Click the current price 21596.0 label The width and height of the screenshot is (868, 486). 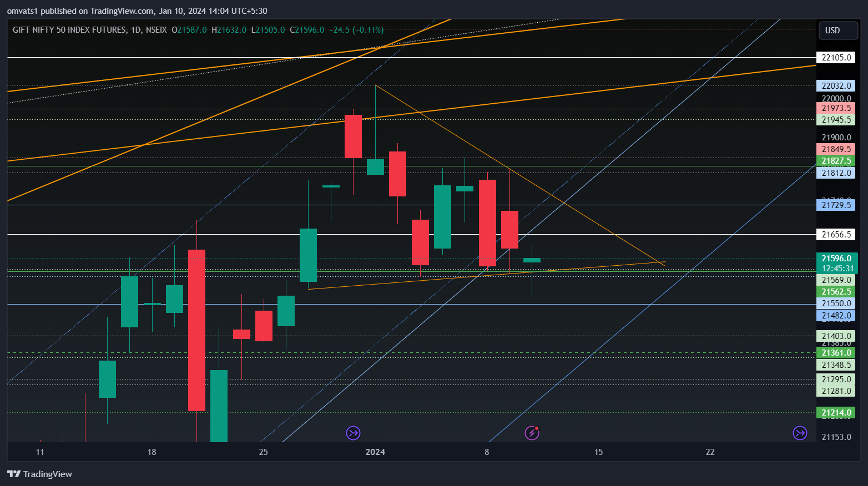pos(836,259)
